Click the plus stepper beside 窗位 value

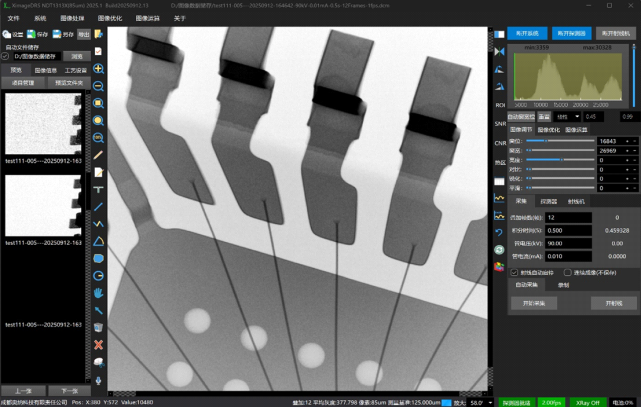pyautogui.click(x=627, y=141)
